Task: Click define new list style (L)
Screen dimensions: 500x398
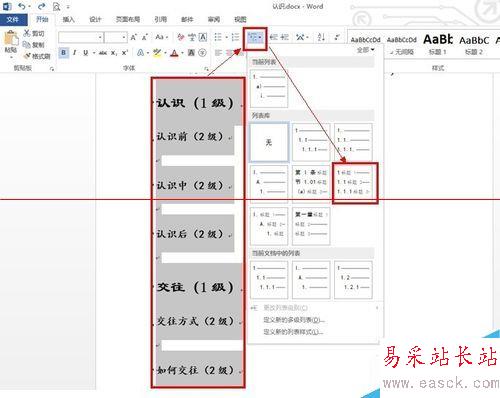Action: (293, 332)
